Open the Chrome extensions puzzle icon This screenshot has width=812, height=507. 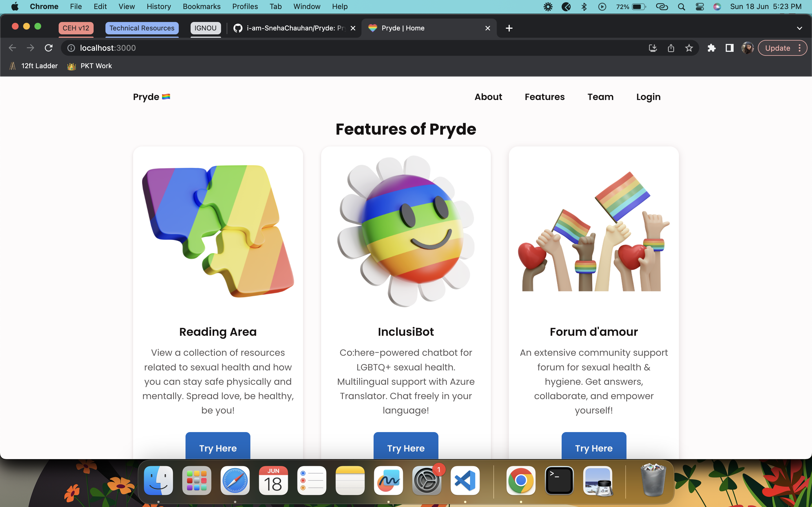pos(711,48)
